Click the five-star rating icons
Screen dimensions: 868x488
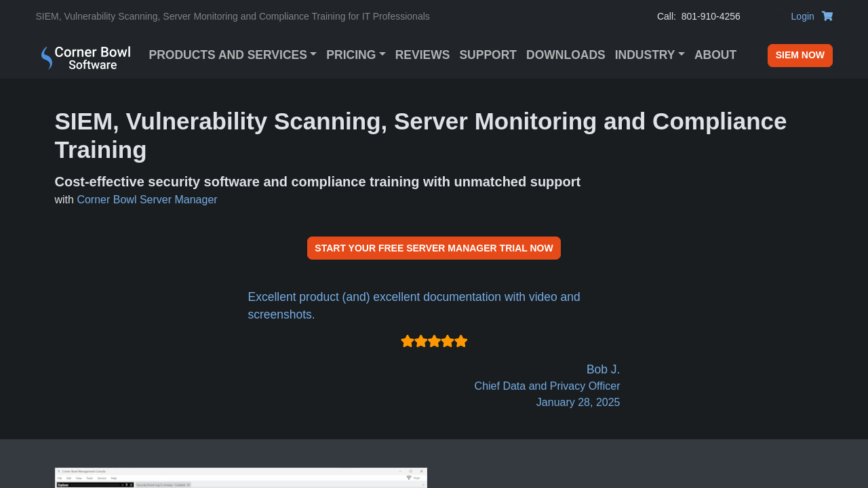click(x=434, y=342)
